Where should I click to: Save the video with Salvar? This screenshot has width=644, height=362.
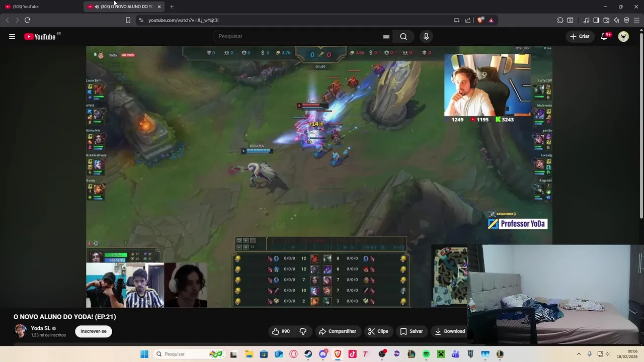point(411,331)
